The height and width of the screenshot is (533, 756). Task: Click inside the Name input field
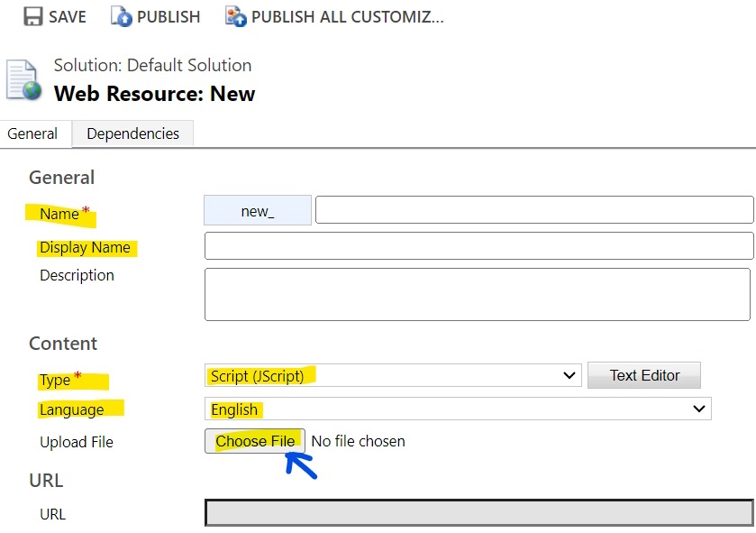536,209
